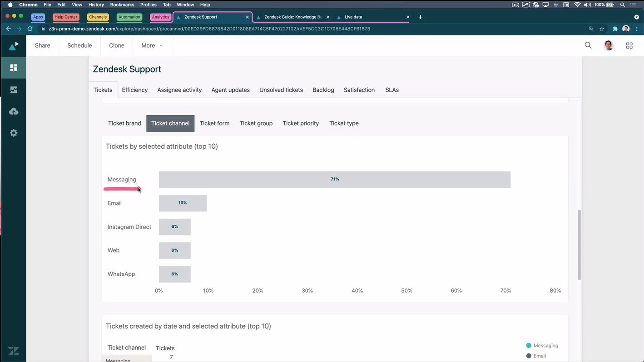
Task: Expand the More dropdown menu
Action: coord(152,45)
